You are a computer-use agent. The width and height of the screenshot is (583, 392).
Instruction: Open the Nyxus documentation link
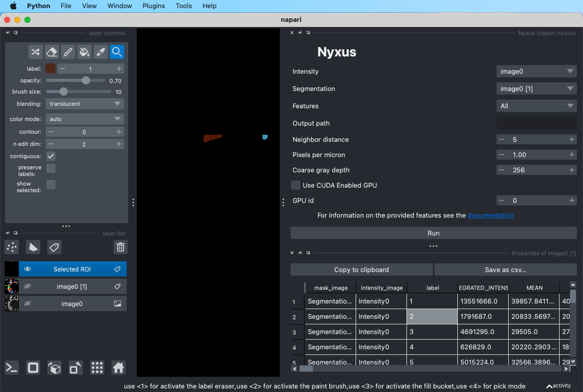pos(490,216)
